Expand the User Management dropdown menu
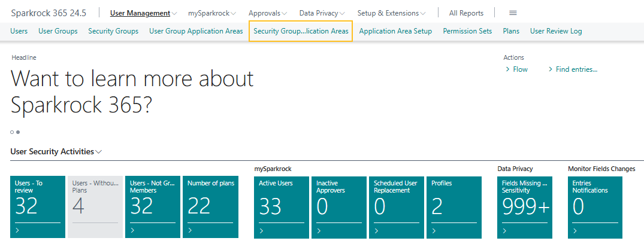Screen dimensions: 644x247 144,13
